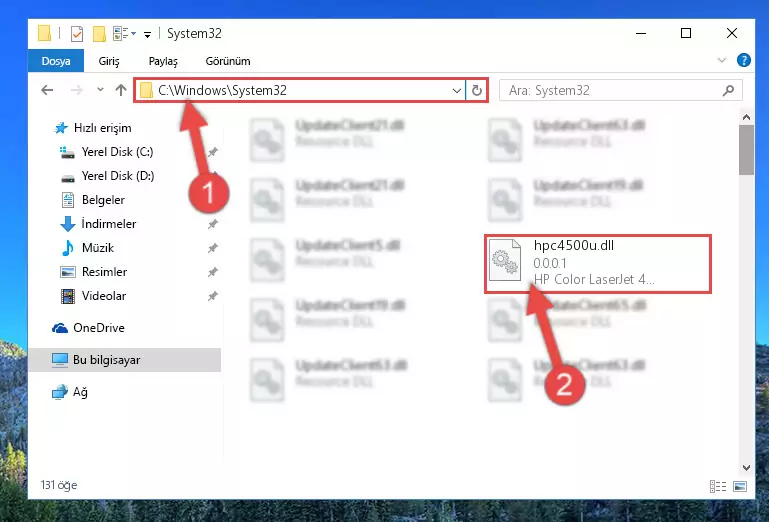Open Yerel Disk (C:) in the sidebar

point(106,152)
